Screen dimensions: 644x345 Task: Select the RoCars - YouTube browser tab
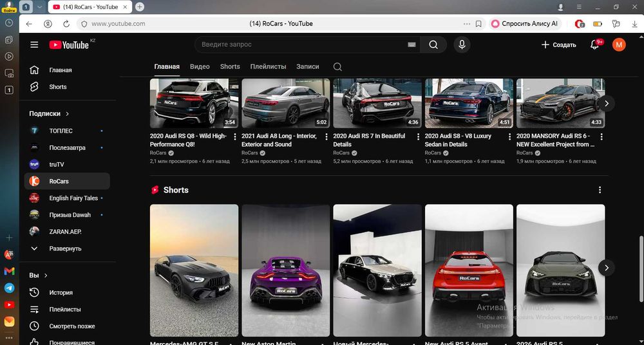tap(90, 7)
